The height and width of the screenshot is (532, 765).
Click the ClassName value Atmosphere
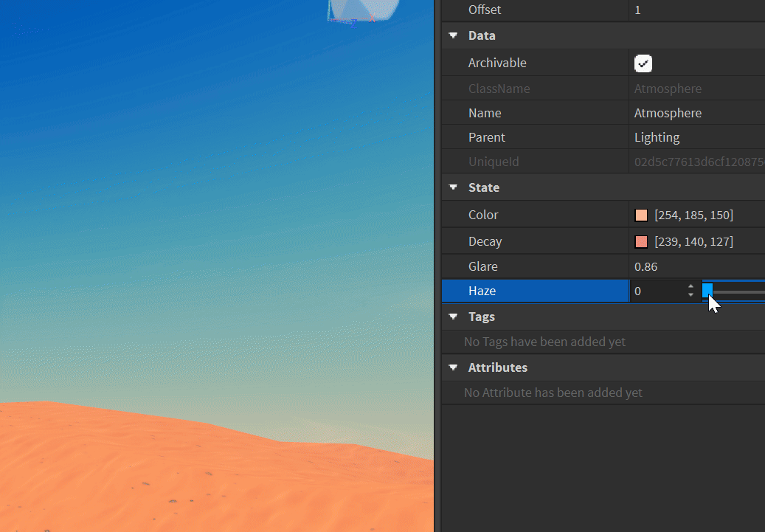tap(668, 89)
